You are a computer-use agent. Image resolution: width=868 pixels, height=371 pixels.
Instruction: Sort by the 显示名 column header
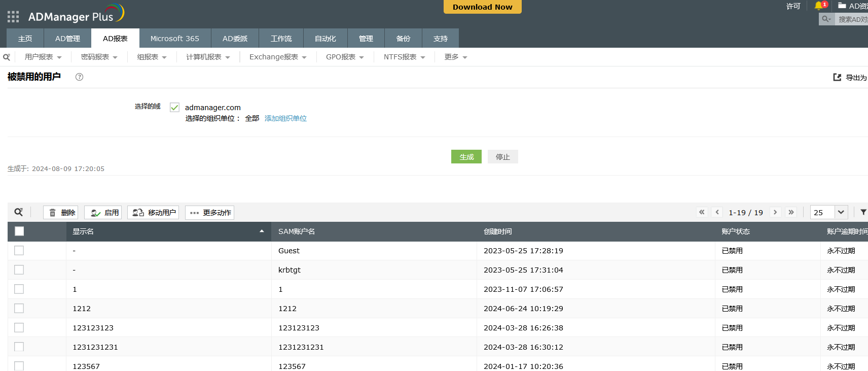pyautogui.click(x=167, y=231)
